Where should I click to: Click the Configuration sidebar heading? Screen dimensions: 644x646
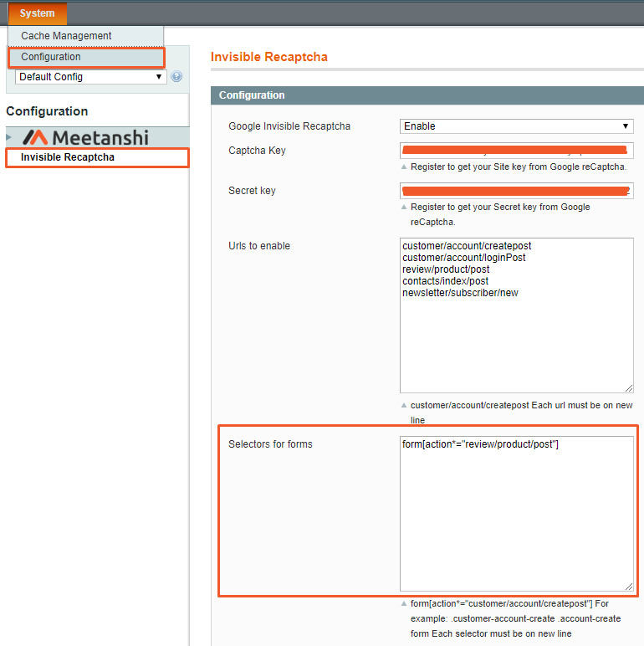point(47,111)
